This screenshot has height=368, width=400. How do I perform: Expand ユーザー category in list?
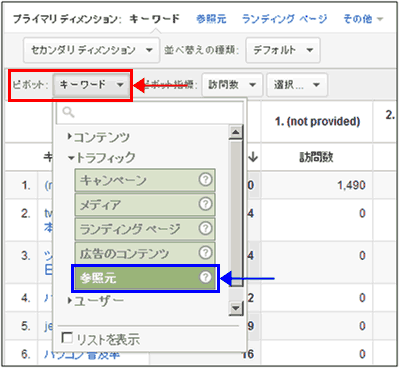(x=96, y=301)
